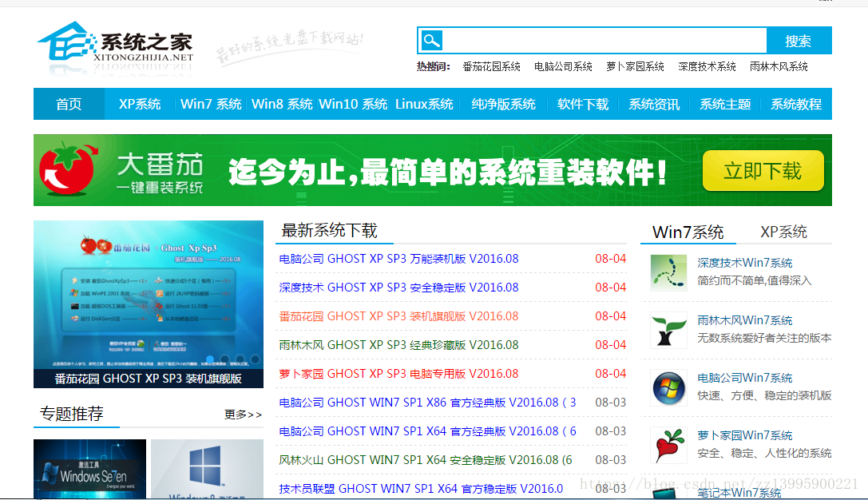This screenshot has height=500, width=868.
Task: Click inside the search input field
Action: point(604,41)
